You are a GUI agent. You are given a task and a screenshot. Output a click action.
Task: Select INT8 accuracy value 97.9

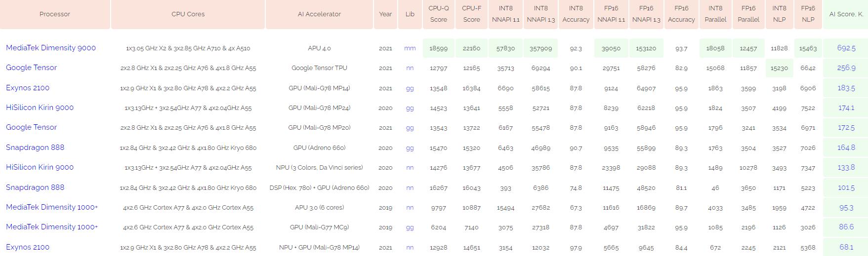click(576, 248)
